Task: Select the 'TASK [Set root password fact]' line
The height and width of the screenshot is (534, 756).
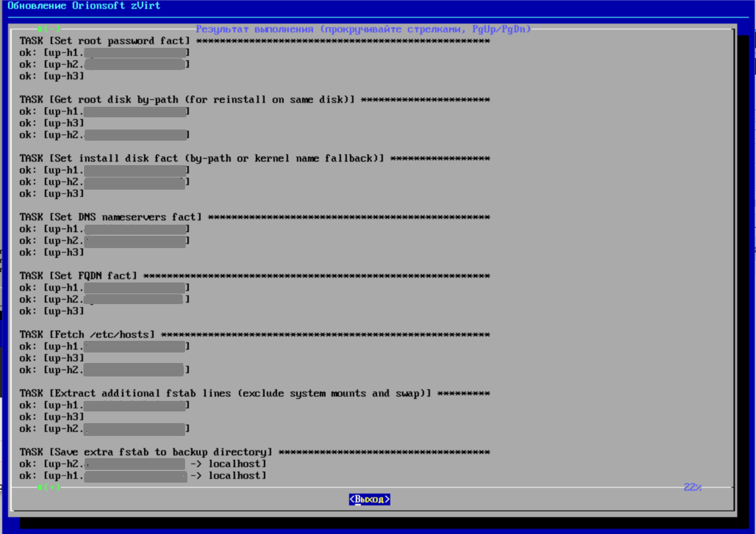Action: [255, 41]
